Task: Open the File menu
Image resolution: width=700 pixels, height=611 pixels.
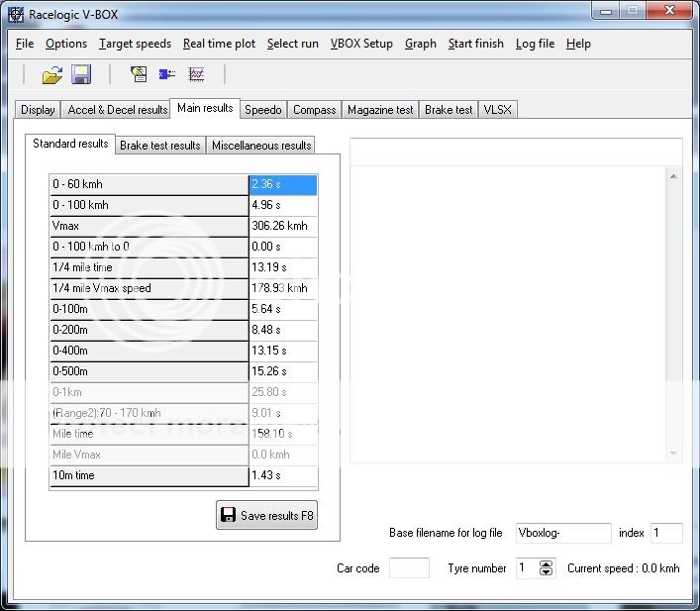Action: click(25, 44)
